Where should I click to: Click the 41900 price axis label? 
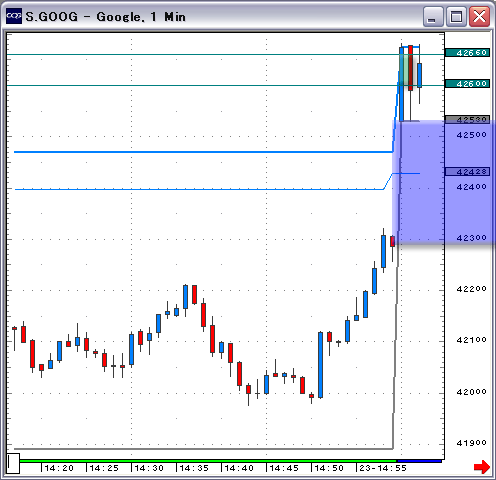tap(471, 443)
